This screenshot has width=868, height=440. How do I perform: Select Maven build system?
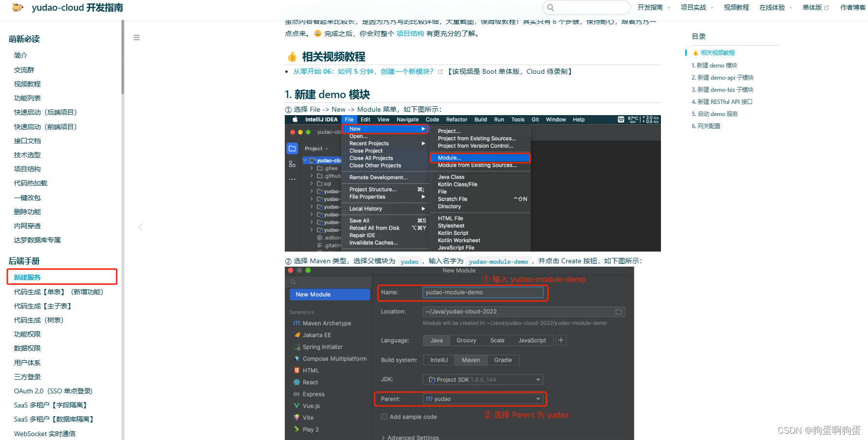[471, 360]
